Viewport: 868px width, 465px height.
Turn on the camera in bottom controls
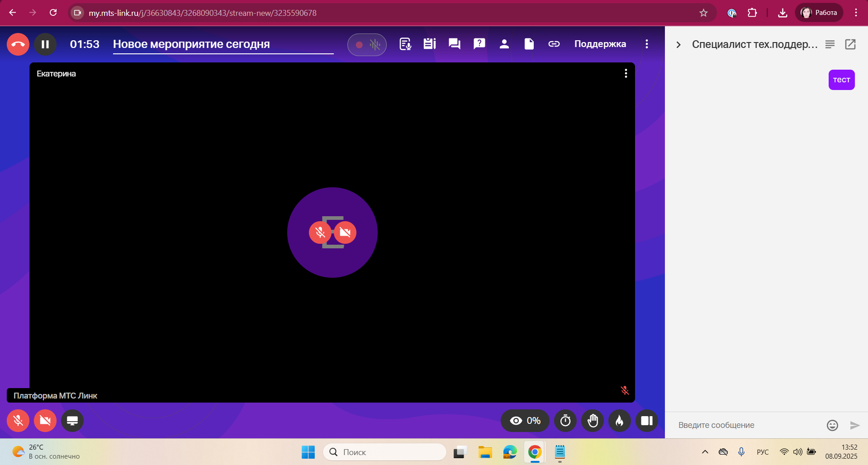(45, 421)
